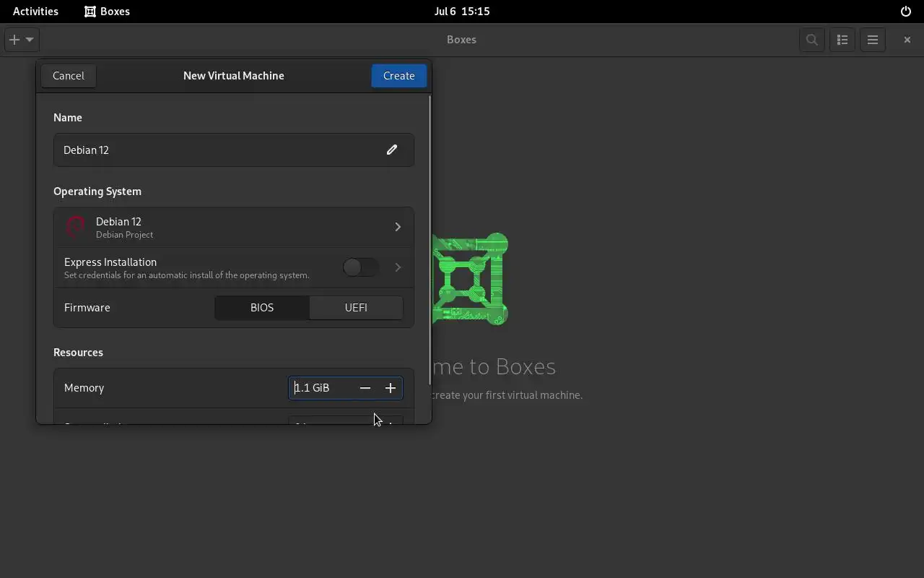Viewport: 924px width, 578px height.
Task: Click the pencil edit icon in Name field
Action: [392, 150]
